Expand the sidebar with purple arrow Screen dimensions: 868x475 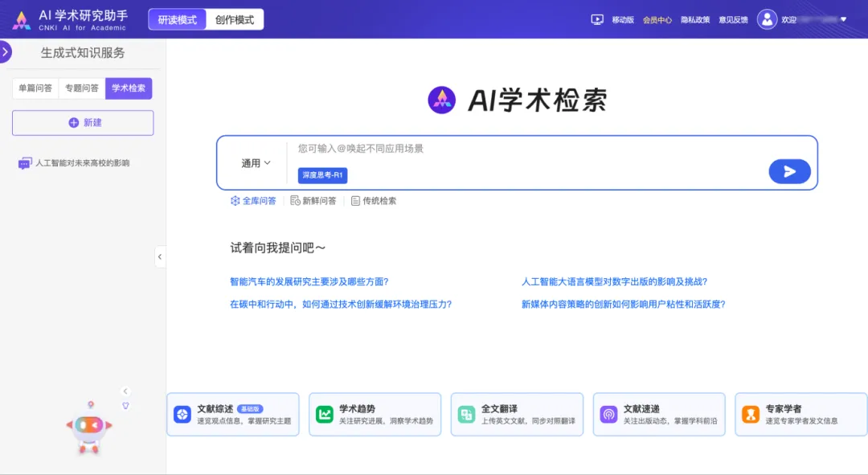click(5, 52)
